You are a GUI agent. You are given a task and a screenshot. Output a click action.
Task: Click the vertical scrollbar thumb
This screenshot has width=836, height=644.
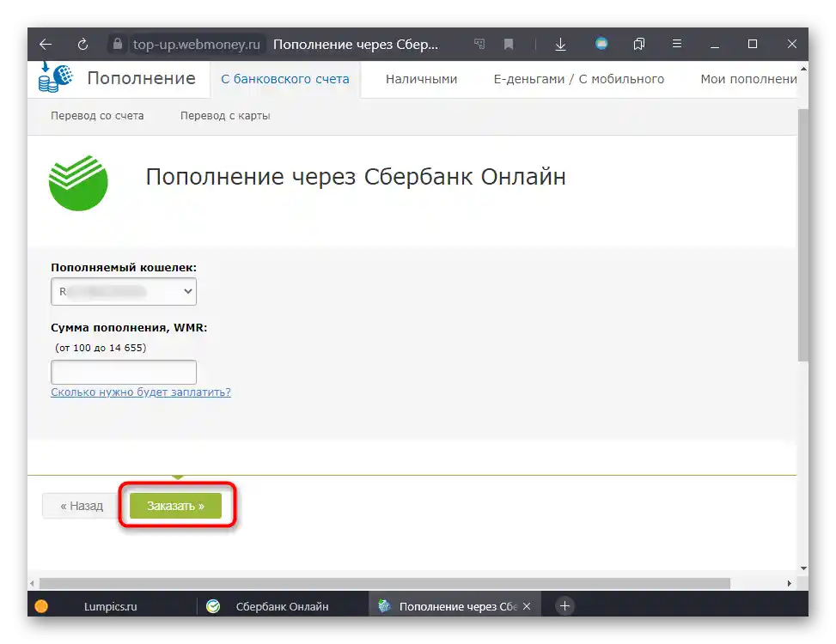[803, 235]
